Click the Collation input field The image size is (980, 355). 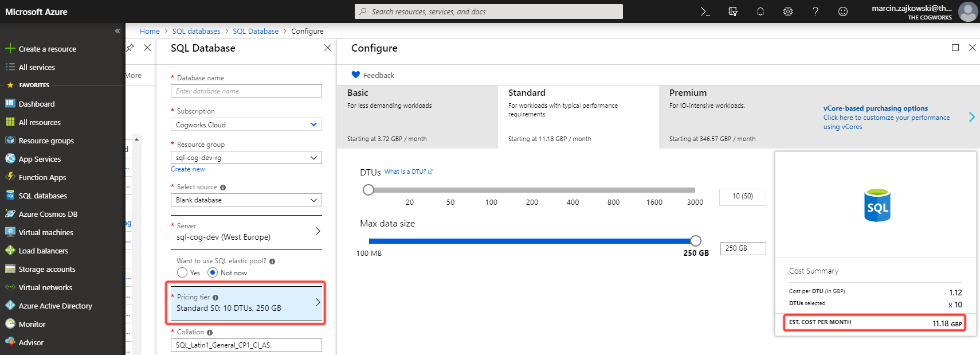tap(246, 345)
